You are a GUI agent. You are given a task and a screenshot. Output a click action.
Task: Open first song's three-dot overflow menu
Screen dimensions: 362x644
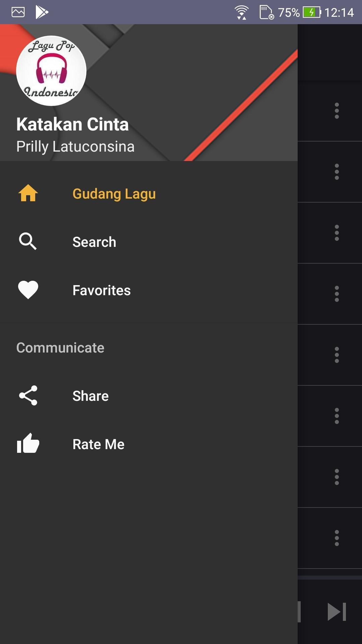[x=337, y=111]
